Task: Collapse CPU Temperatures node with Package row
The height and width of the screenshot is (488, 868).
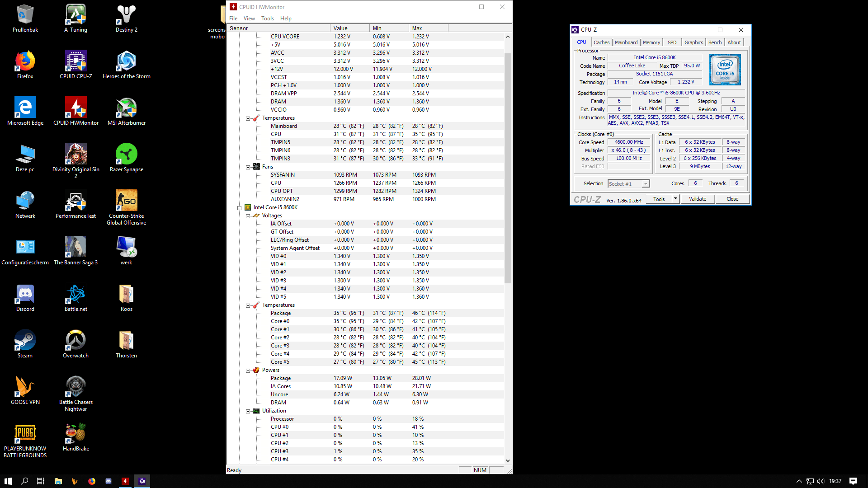Action: (x=248, y=305)
